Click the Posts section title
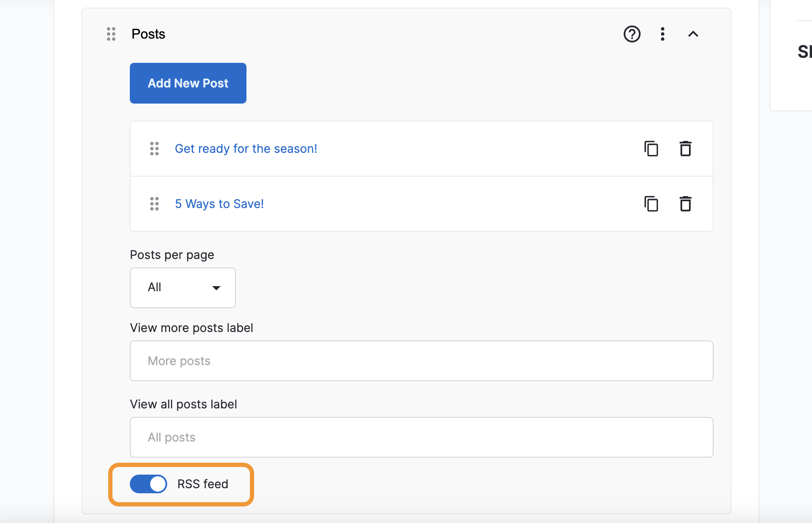The height and width of the screenshot is (523, 812). click(148, 34)
